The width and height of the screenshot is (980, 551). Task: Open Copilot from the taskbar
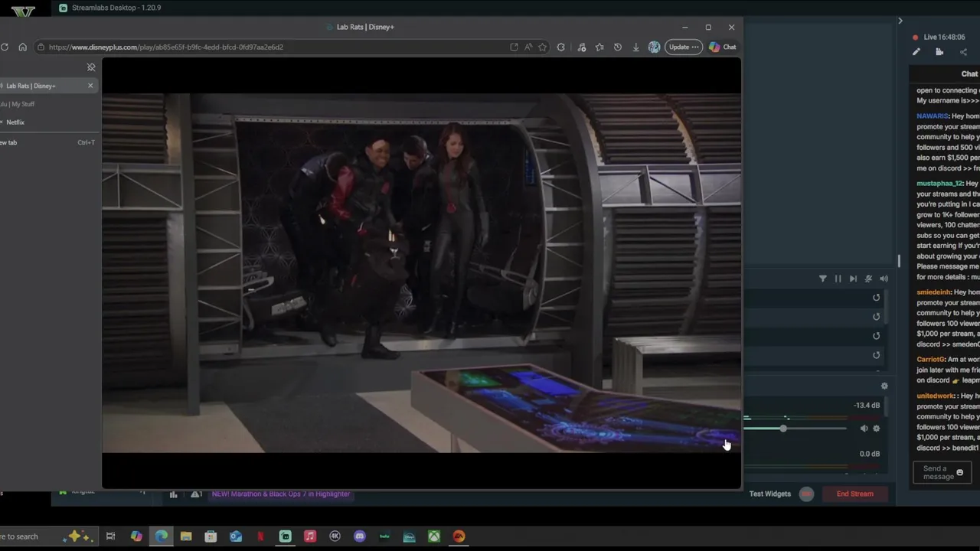point(136,536)
